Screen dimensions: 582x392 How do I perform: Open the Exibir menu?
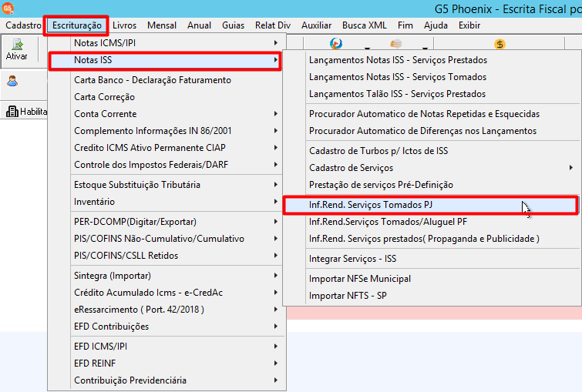469,25
